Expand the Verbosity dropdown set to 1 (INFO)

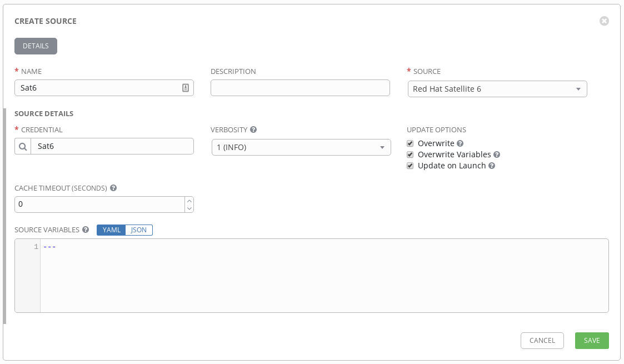tap(301, 147)
